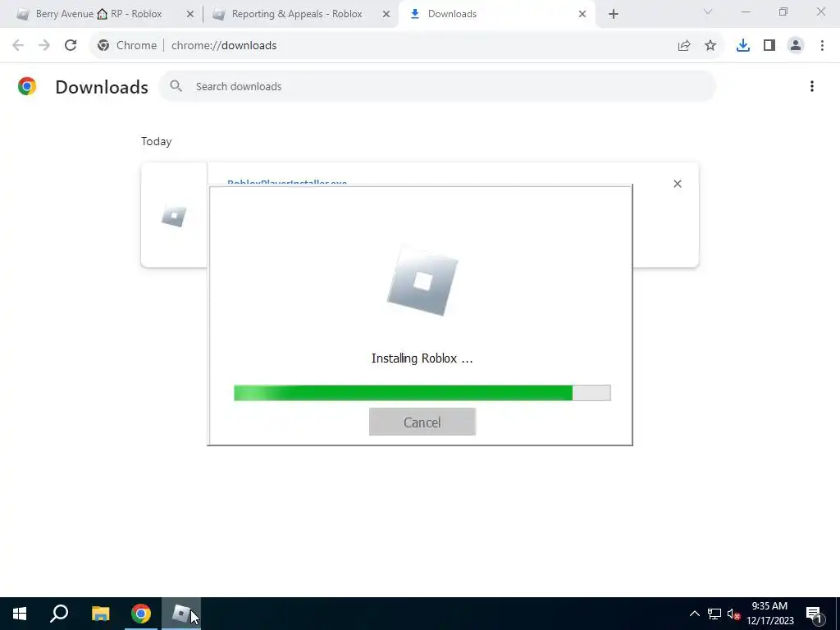Open Windows taskbar search
Viewport: 840px width, 630px height.
(59, 614)
